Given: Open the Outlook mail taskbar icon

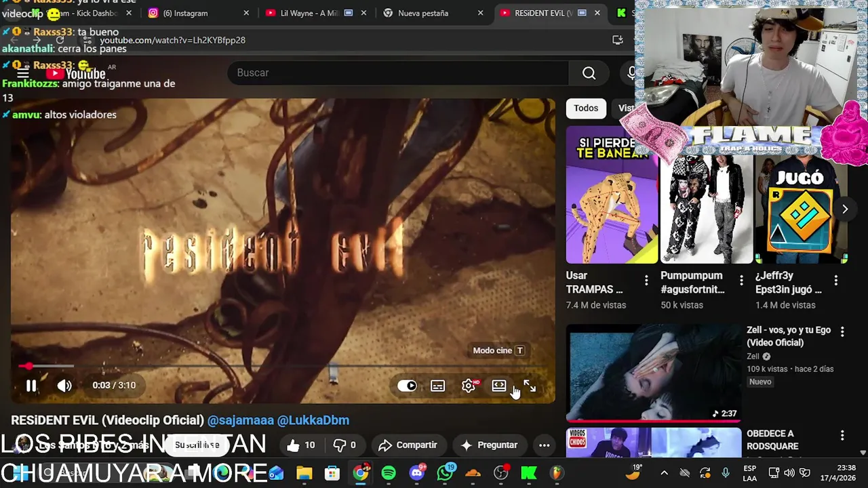Looking at the screenshot, I should (276, 473).
